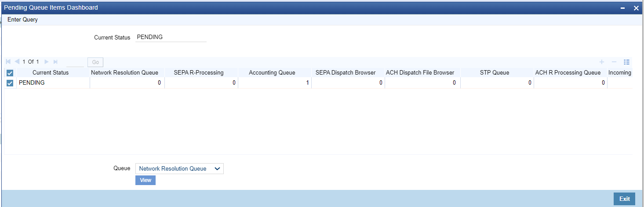Jump to last page of results
Screen dimensions: 644x207
[x=55, y=62]
